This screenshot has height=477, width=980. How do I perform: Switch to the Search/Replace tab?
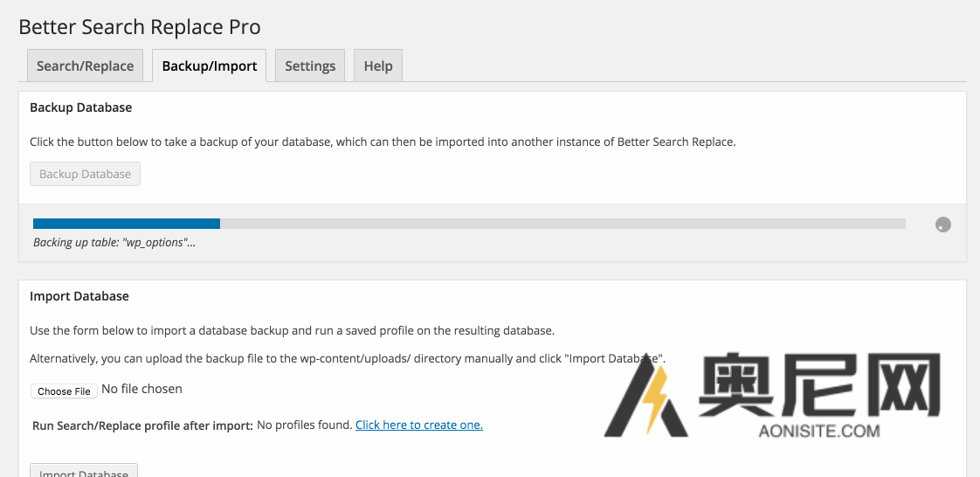coord(85,66)
